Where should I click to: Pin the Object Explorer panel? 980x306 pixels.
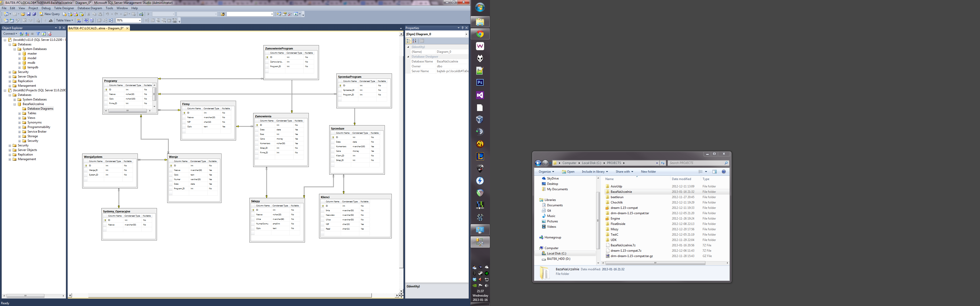pos(60,28)
